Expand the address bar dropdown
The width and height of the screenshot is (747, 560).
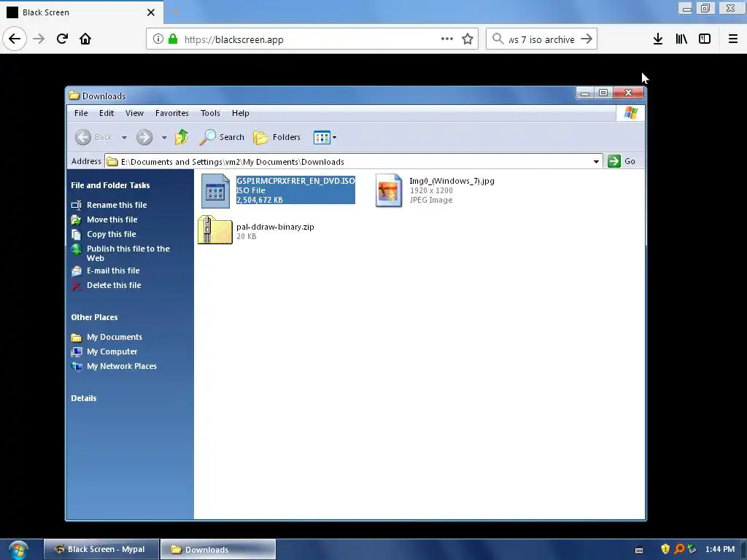click(596, 161)
